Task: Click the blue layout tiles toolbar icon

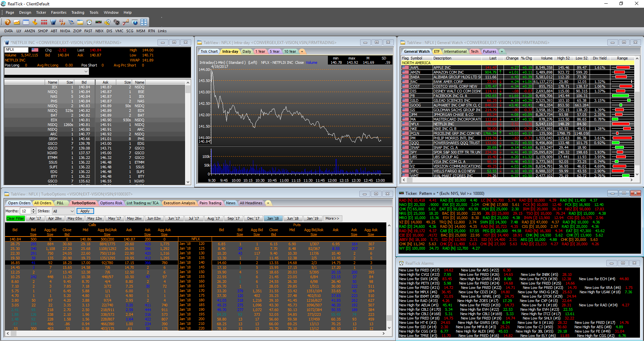Action: pyautogui.click(x=144, y=22)
